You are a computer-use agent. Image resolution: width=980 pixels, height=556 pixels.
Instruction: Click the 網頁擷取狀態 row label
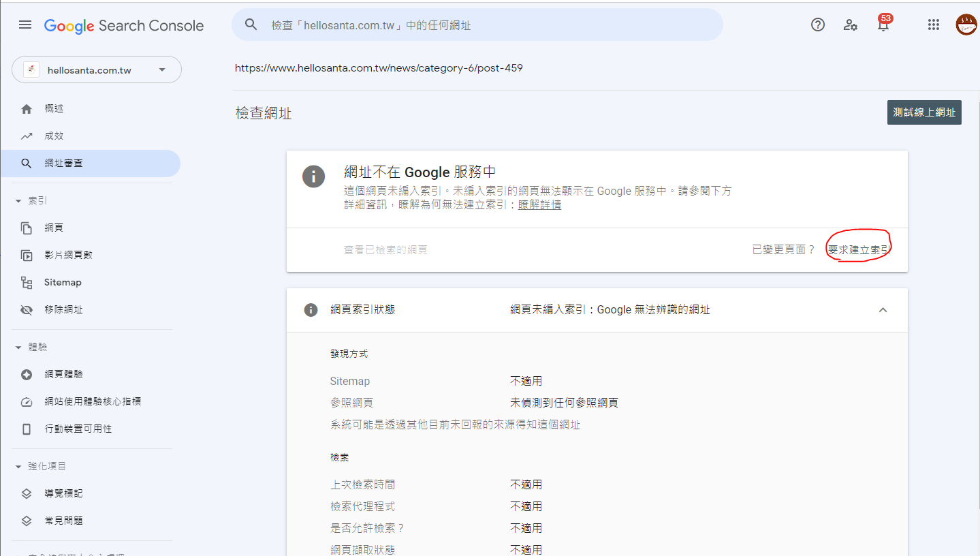pyautogui.click(x=362, y=550)
